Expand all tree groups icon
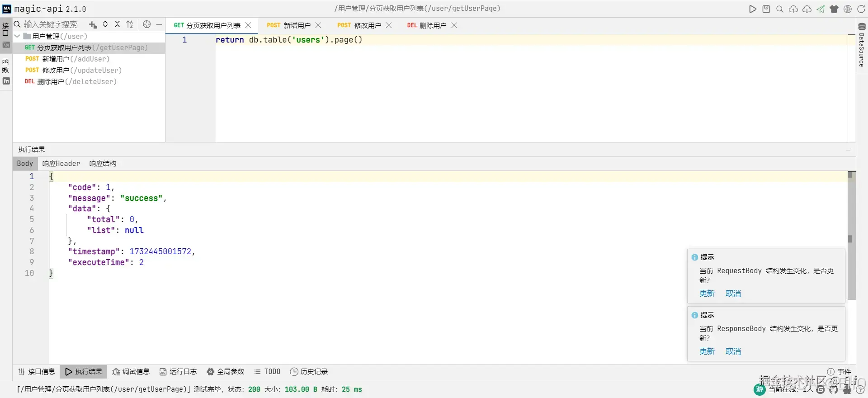 (105, 24)
